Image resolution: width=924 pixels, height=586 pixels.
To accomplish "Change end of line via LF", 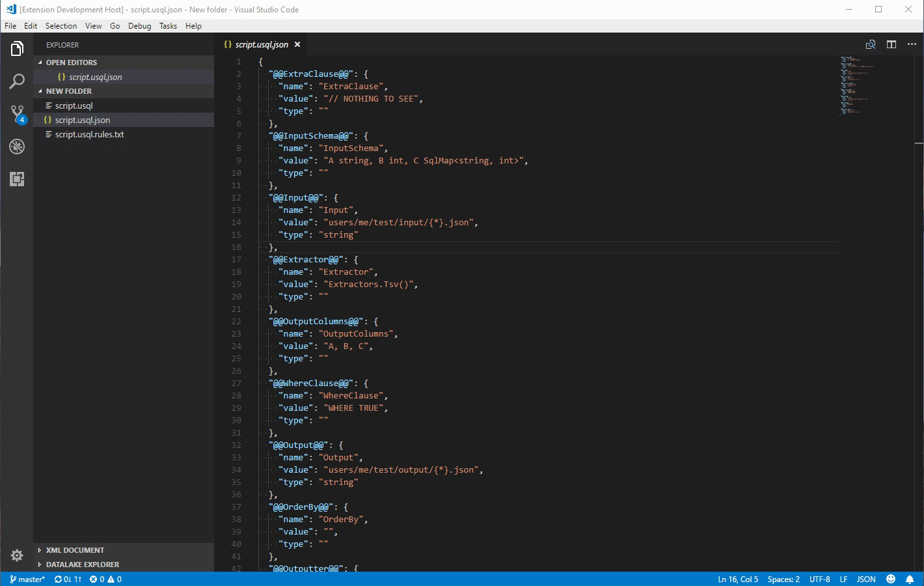I will click(x=843, y=579).
